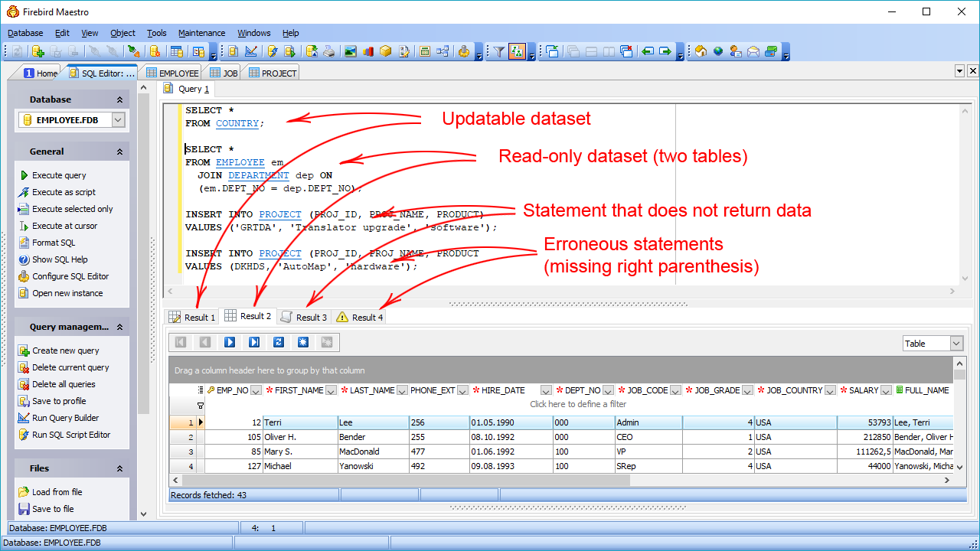Viewport: 980px width, 551px height.
Task: Click the home icon in the toolbar
Action: tap(700, 52)
